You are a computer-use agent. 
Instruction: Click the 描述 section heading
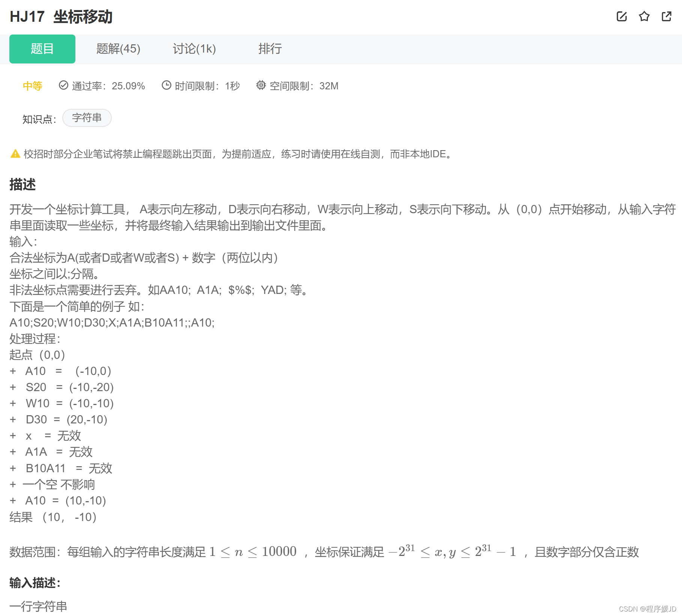23,184
